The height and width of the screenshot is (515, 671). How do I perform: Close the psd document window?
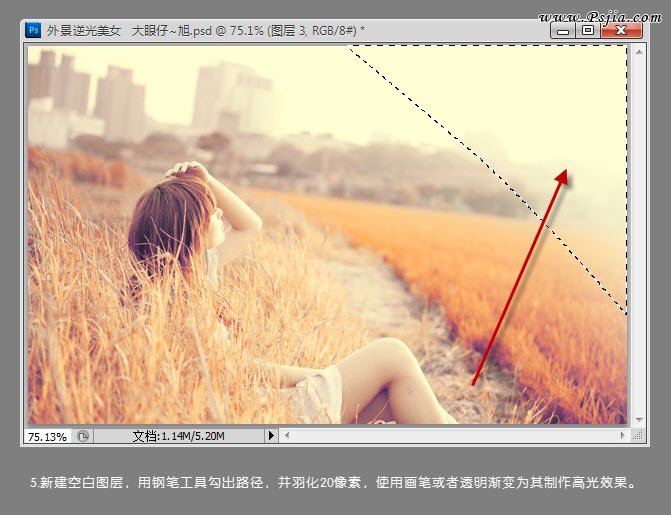pos(621,31)
